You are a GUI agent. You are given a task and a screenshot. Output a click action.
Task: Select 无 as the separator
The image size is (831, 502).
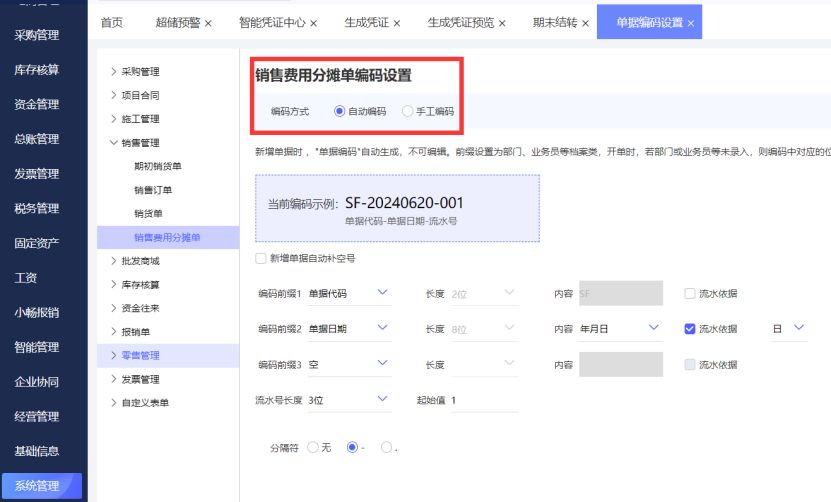pos(313,447)
